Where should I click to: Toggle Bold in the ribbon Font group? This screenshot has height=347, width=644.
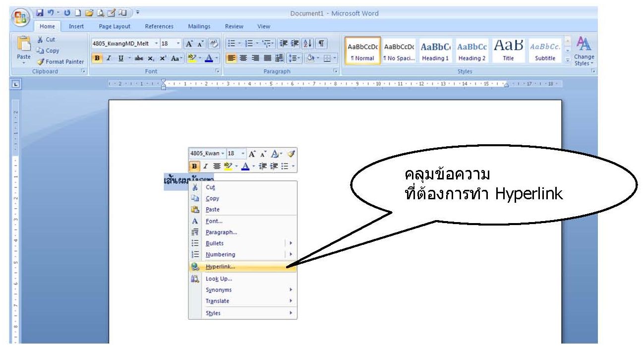[97, 58]
